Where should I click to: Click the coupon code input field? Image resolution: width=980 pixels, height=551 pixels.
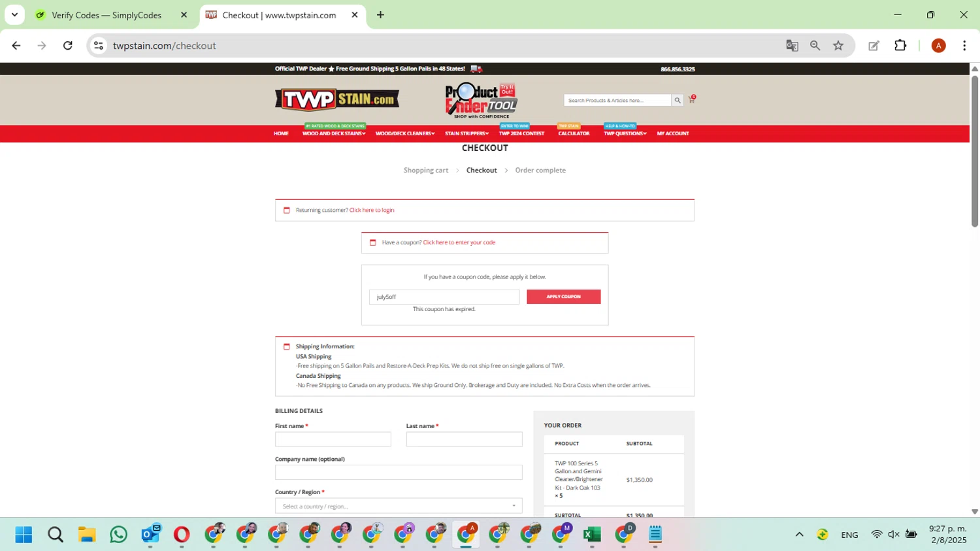click(x=444, y=297)
